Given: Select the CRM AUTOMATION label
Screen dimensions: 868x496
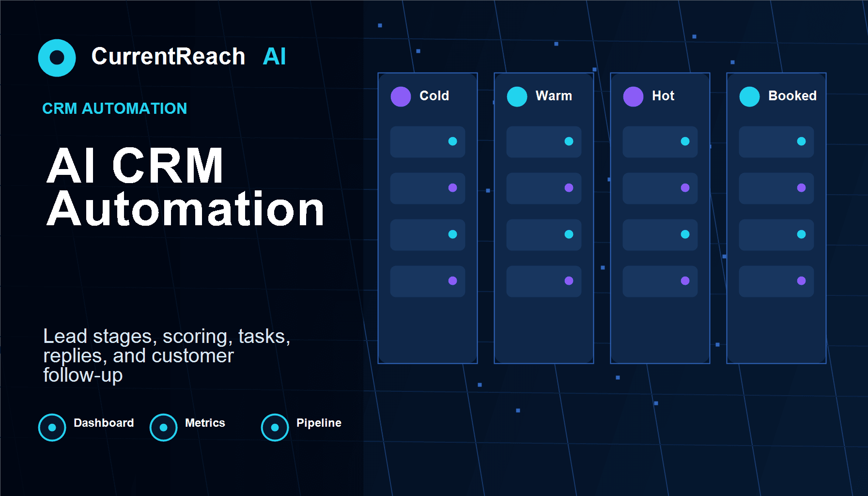Looking at the screenshot, I should 114,108.
